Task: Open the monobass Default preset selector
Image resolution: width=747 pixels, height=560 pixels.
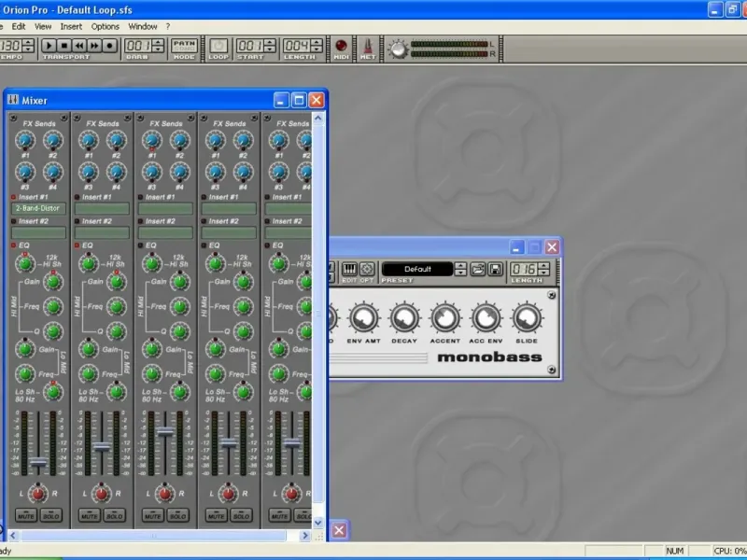Action: [417, 269]
